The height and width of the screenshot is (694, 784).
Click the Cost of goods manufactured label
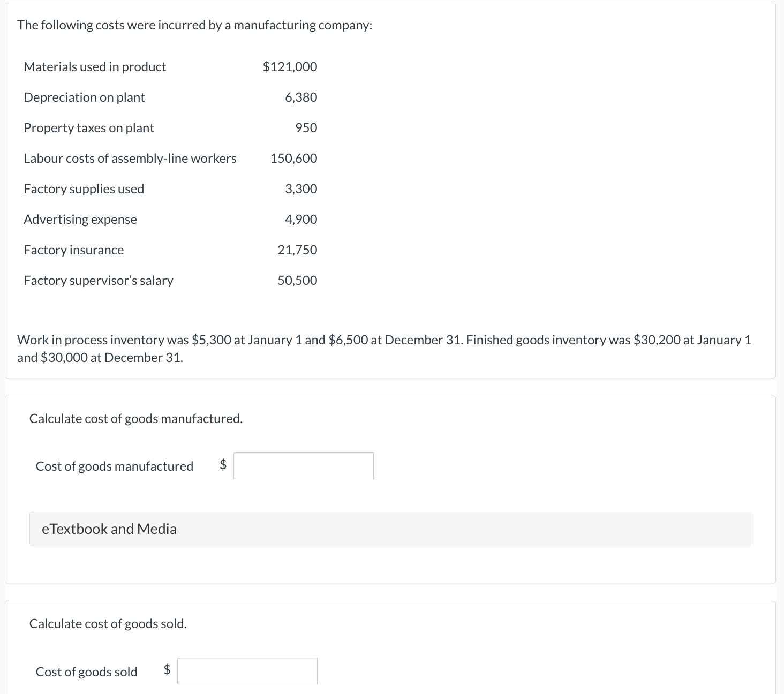point(114,466)
